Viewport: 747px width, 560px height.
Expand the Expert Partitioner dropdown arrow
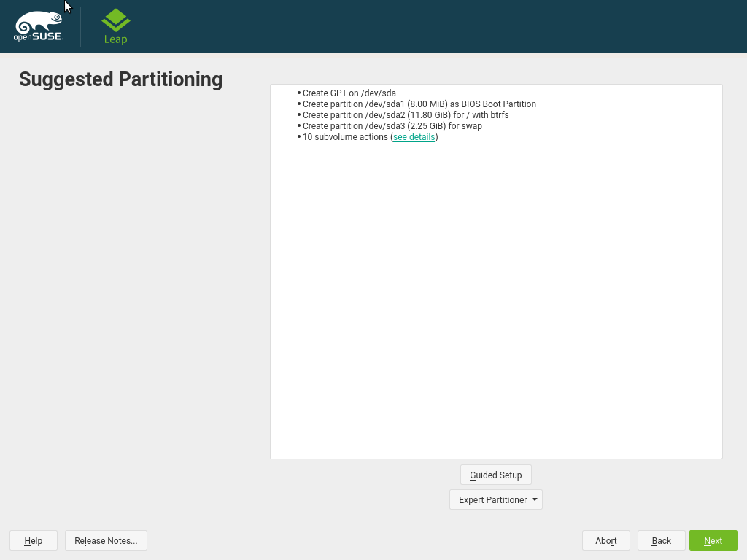click(x=535, y=499)
